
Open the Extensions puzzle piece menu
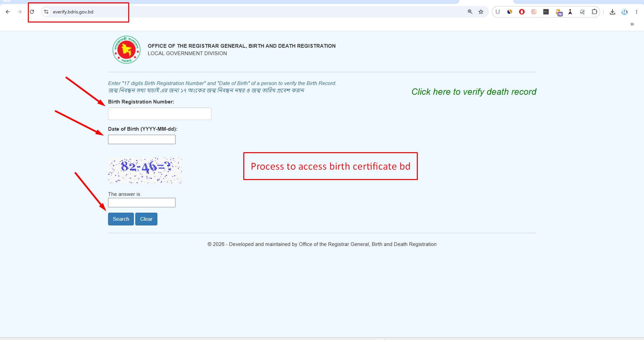click(x=594, y=12)
